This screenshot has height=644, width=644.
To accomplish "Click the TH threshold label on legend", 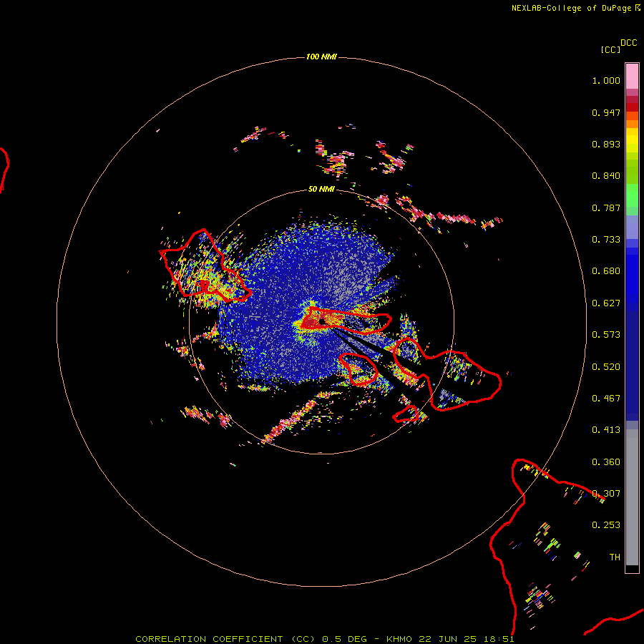I will coord(615,557).
